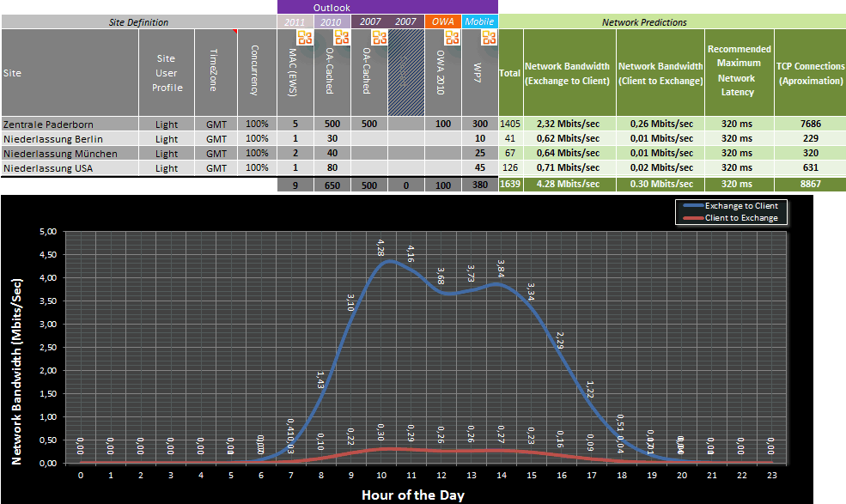
Task: Click the Site Definition section header
Action: 138,21
